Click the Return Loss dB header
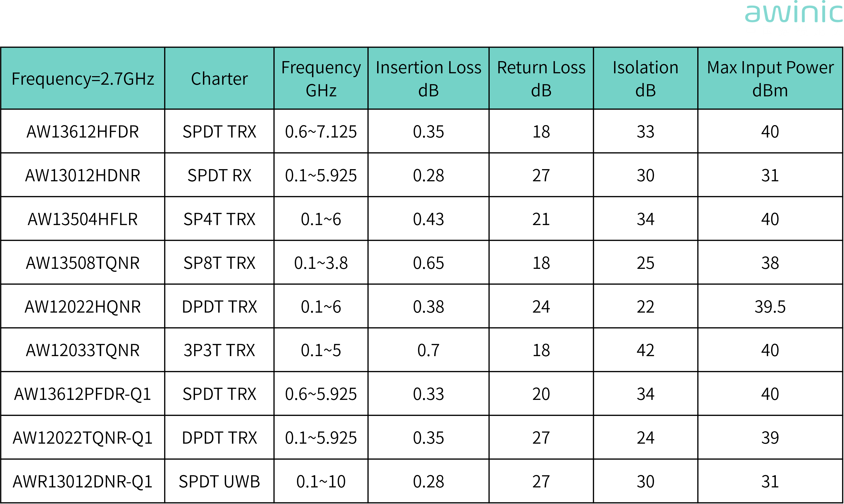844x504 pixels. [x=541, y=79]
